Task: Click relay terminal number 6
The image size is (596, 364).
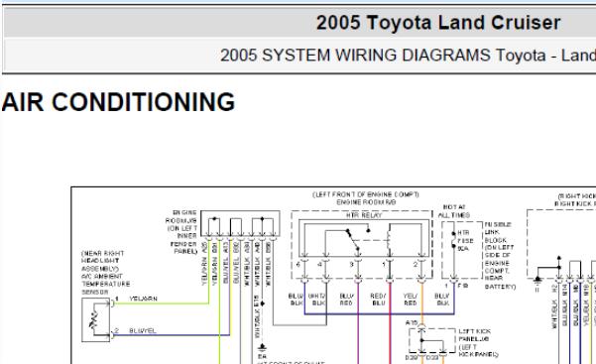Action: point(298,264)
